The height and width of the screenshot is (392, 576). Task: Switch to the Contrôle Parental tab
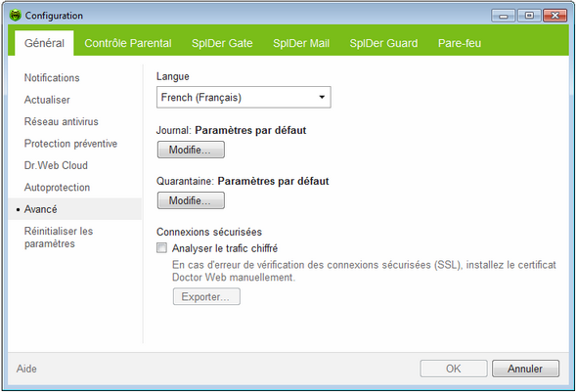128,43
